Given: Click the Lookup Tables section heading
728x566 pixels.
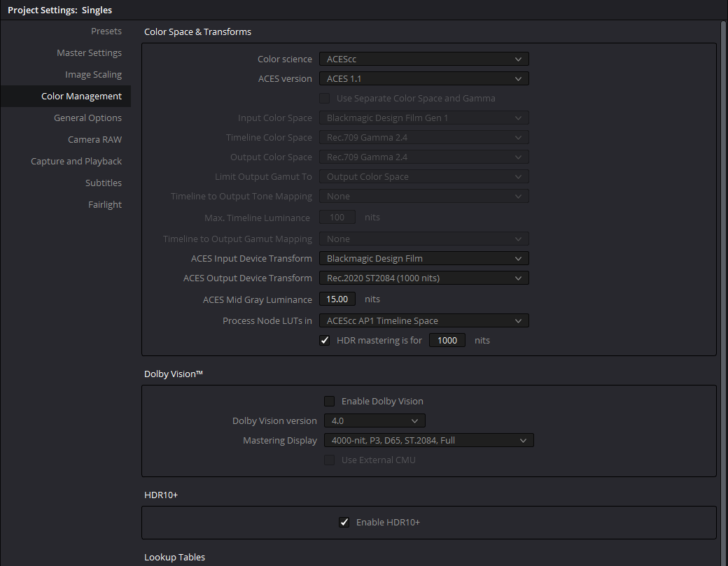Looking at the screenshot, I should point(174,557).
